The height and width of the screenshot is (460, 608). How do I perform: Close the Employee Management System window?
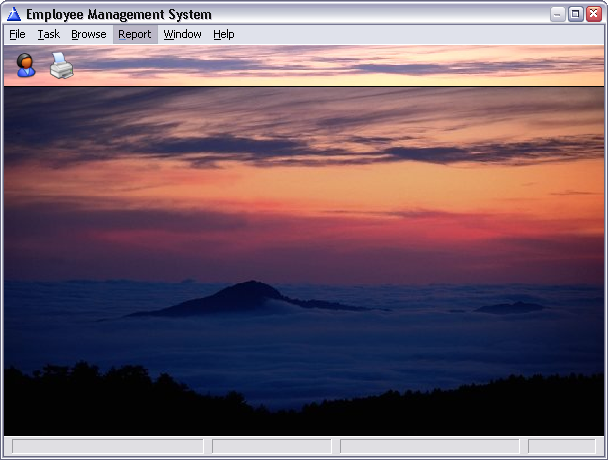592,14
